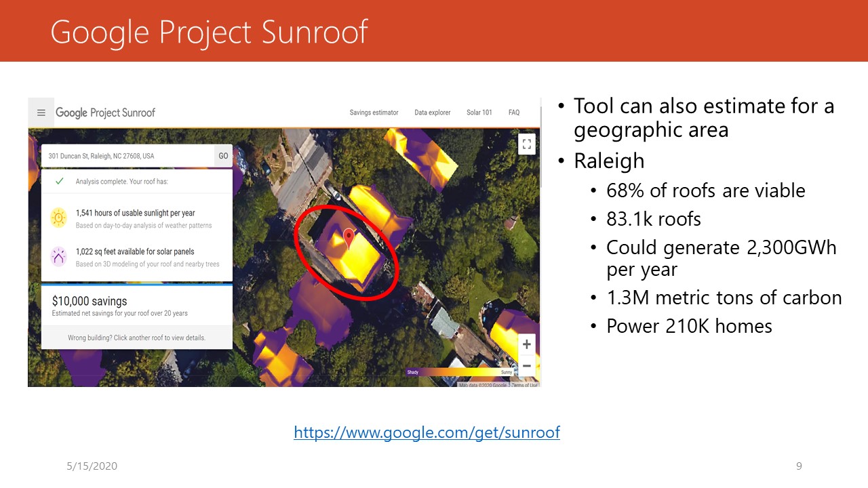Click the slide number 9
Screen dimensions: 868x488
click(x=799, y=466)
